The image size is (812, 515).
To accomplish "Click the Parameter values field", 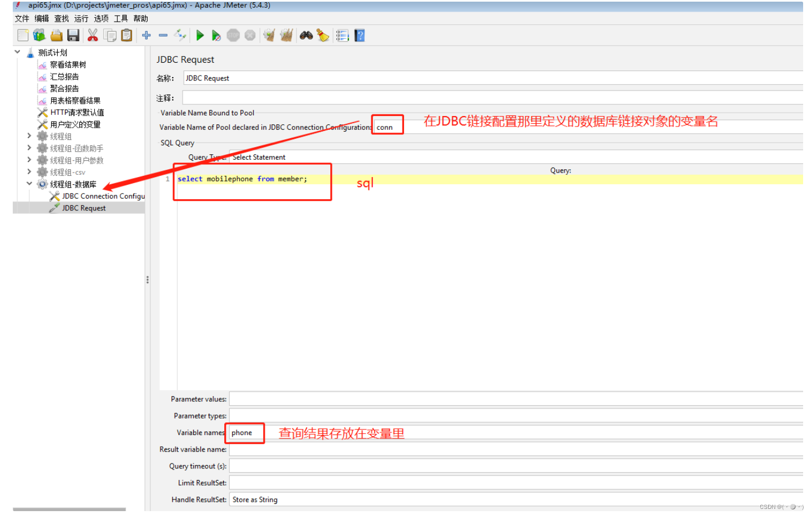I will [x=516, y=399].
